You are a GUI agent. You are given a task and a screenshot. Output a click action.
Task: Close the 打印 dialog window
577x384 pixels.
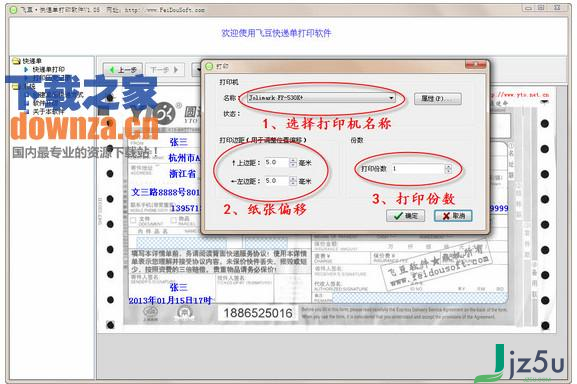[x=475, y=65]
